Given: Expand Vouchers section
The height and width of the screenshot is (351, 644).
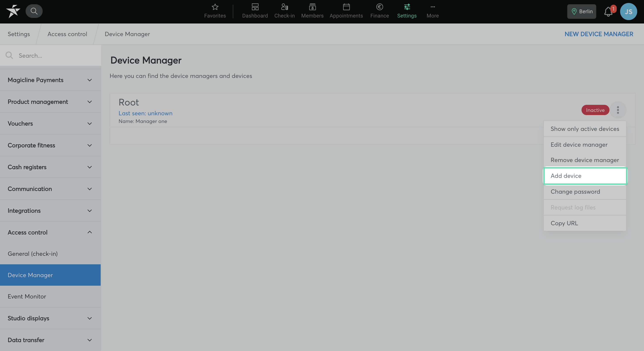Looking at the screenshot, I should pyautogui.click(x=50, y=123).
